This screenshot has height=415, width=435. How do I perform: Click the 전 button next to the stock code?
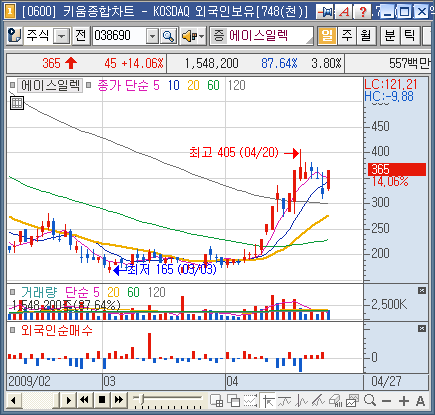point(81,36)
